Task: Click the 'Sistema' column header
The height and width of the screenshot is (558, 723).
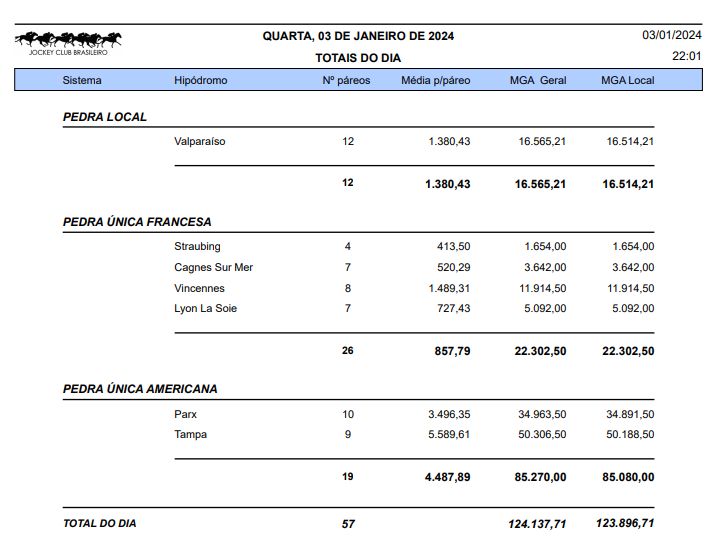Action: [x=82, y=80]
